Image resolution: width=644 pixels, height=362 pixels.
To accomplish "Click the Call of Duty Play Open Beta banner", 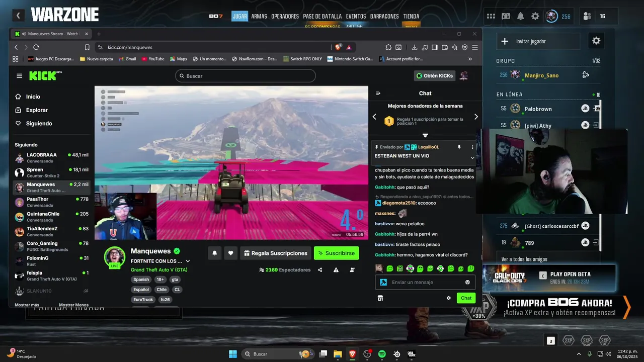I will click(549, 278).
